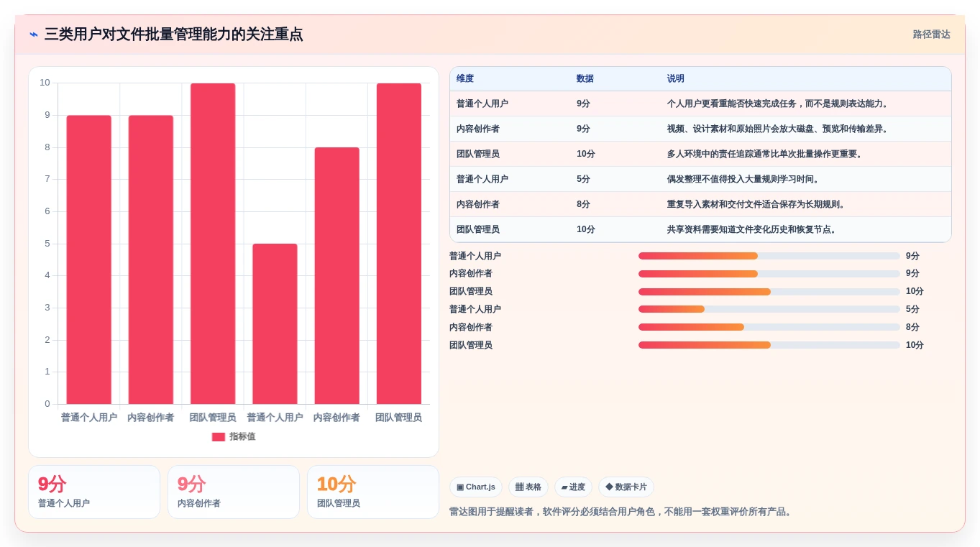The width and height of the screenshot is (980, 547).
Task: Open the 9分 普通个人用户 data card
Action: [94, 492]
